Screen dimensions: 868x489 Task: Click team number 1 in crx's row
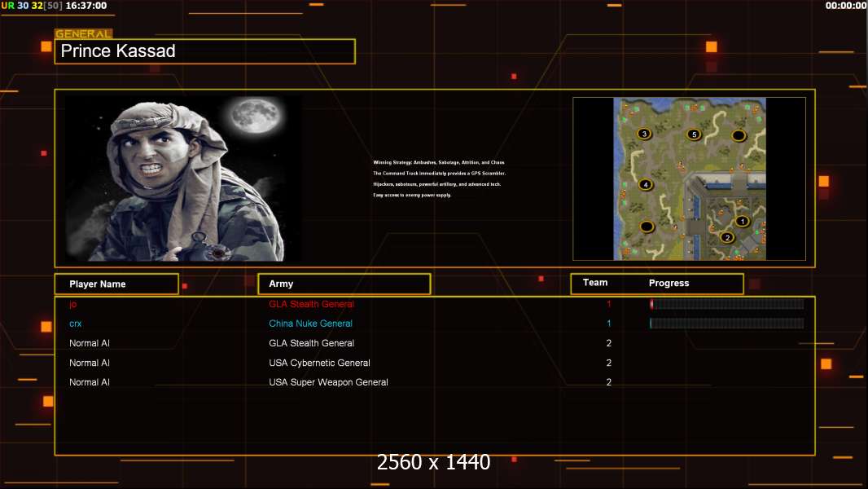608,324
